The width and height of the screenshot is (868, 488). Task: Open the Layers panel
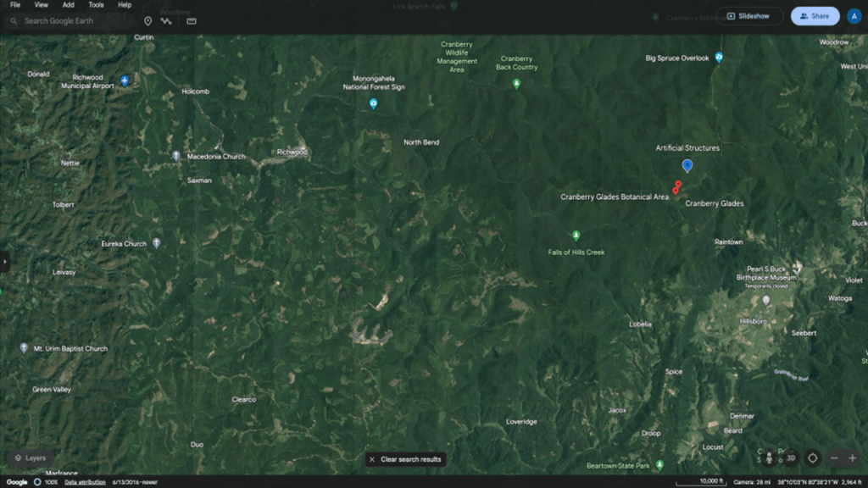[x=30, y=457]
